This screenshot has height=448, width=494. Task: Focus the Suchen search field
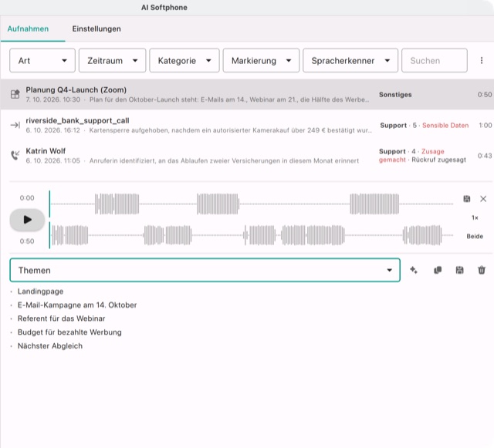(x=434, y=60)
